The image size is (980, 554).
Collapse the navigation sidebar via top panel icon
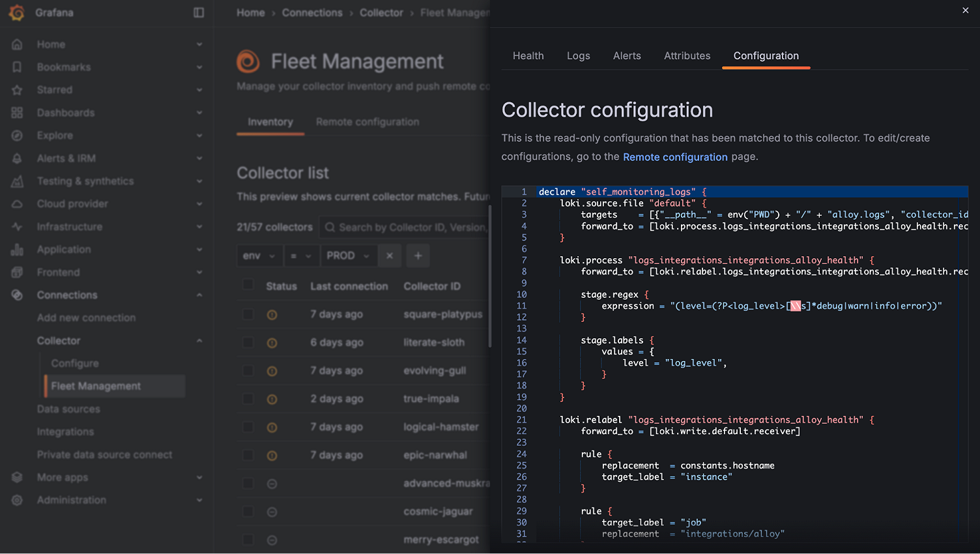coord(198,12)
